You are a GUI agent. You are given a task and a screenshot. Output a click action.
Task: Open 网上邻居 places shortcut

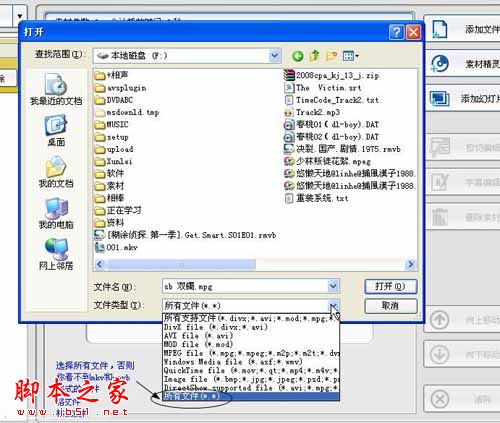(56, 254)
